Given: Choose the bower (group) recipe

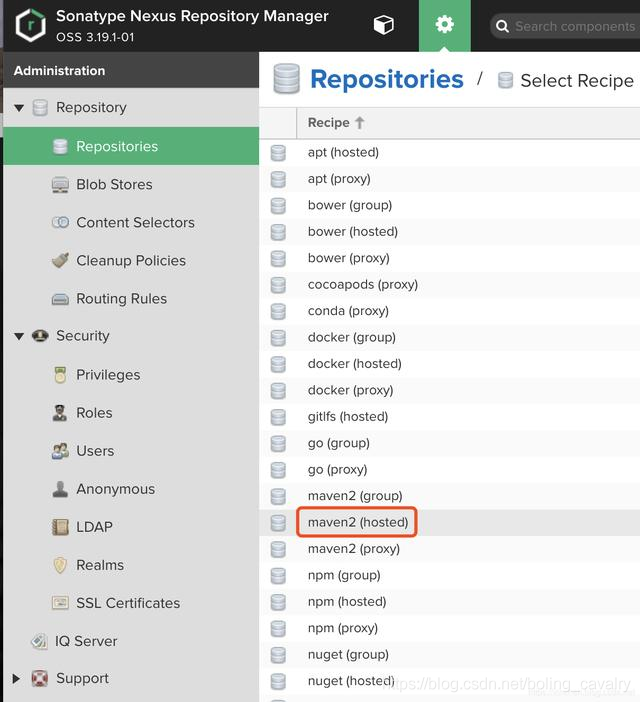Looking at the screenshot, I should point(449,205).
